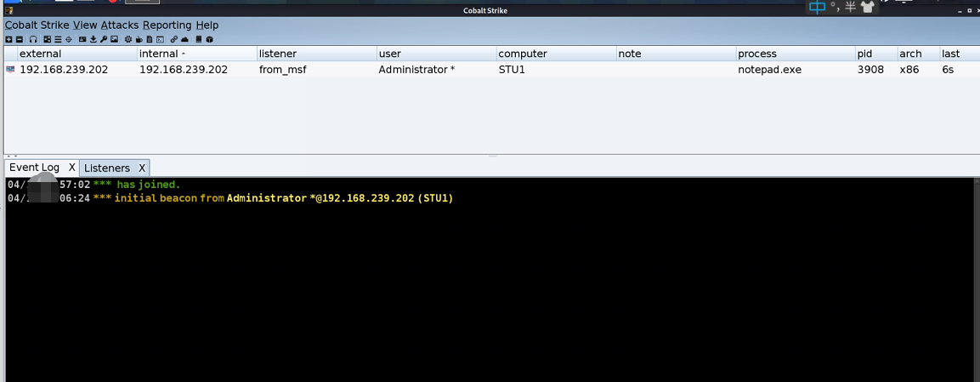Switch to Session Table view icon
This screenshot has height=382, width=980.
[58, 39]
